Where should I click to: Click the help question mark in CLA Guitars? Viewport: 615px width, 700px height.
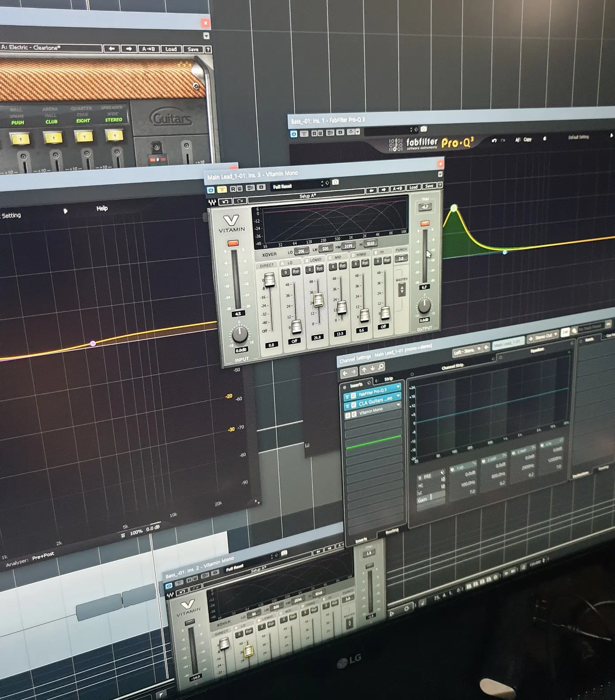[x=208, y=50]
